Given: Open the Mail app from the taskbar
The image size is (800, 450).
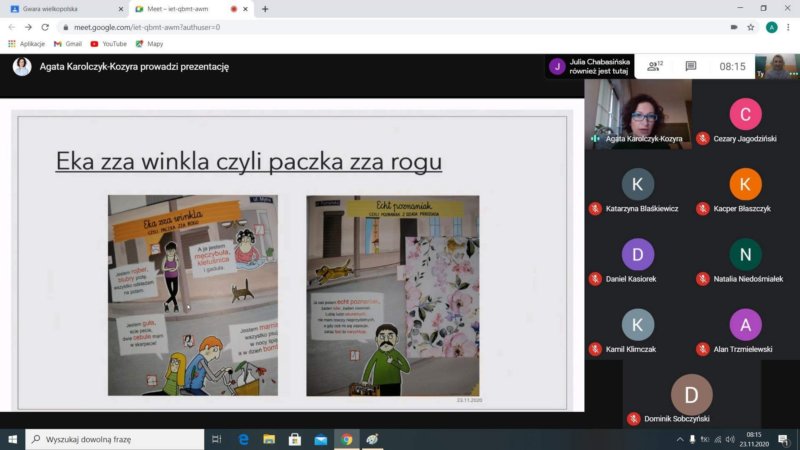Looking at the screenshot, I should pyautogui.click(x=320, y=439).
